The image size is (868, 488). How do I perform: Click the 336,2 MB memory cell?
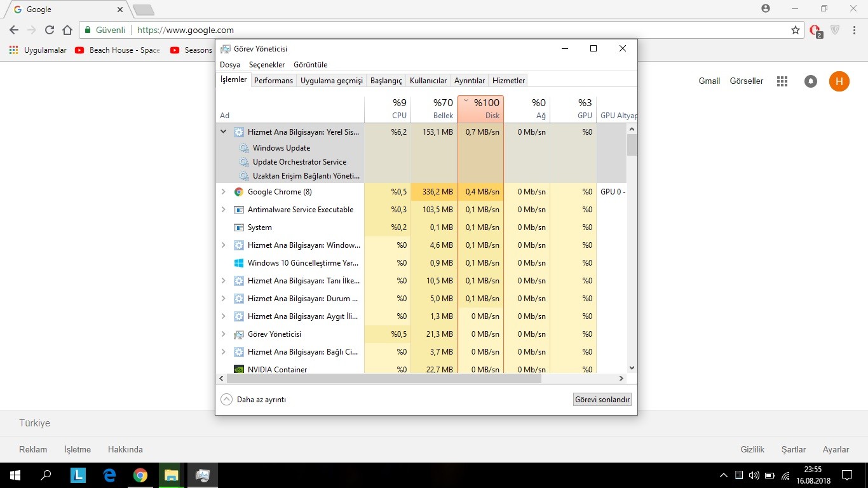pyautogui.click(x=434, y=192)
